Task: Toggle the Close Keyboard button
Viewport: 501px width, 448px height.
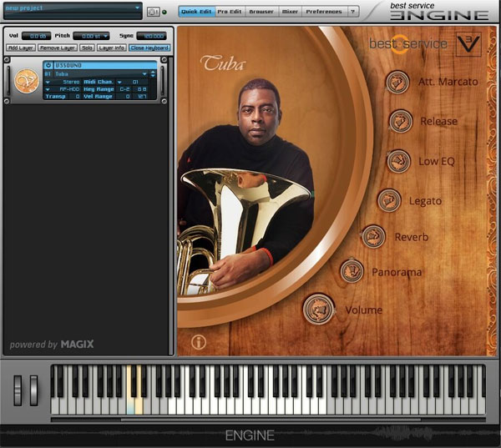Action: 149,48
